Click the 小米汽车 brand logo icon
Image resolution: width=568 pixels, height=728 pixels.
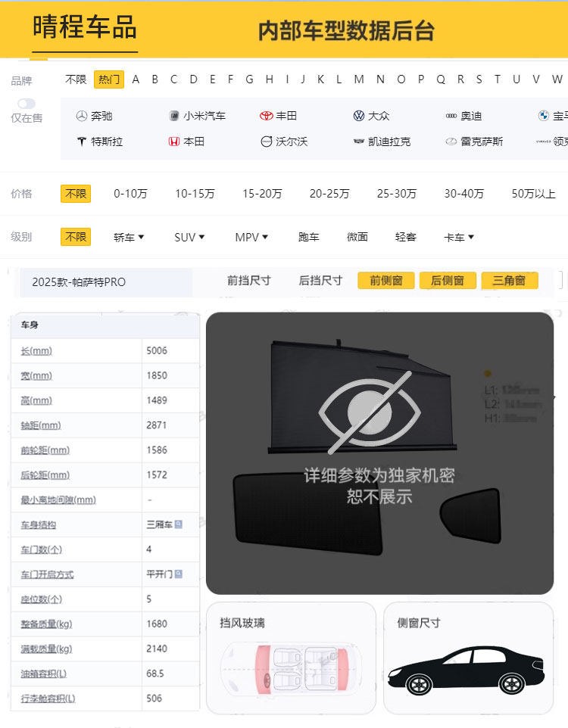[x=174, y=116]
